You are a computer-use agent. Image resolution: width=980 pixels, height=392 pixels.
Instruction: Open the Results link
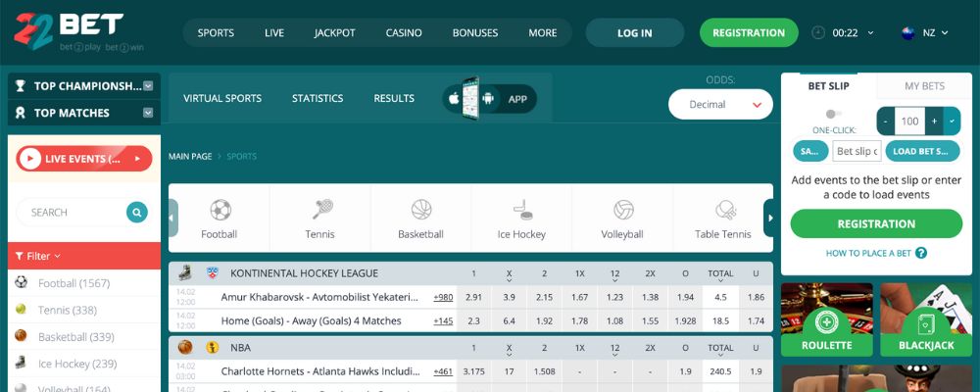tap(394, 98)
